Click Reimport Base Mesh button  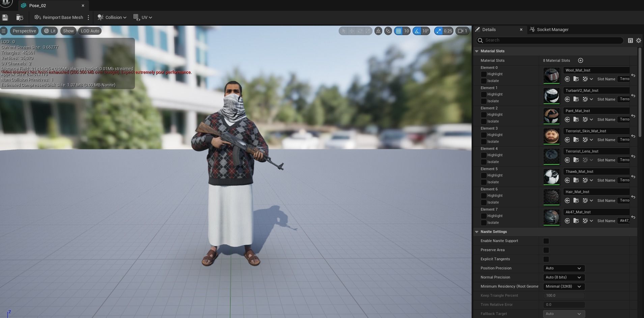(x=59, y=17)
